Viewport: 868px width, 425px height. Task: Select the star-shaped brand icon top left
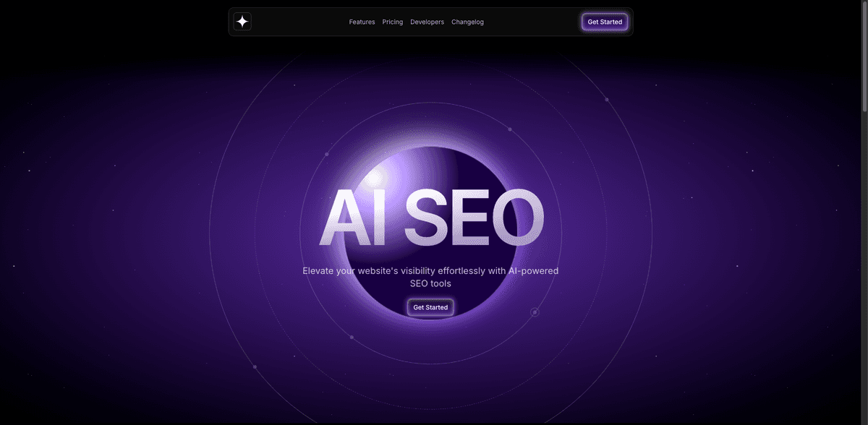pos(242,21)
